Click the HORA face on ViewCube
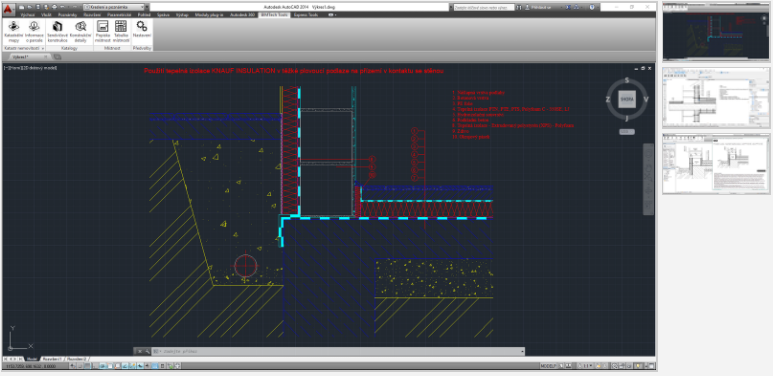The image size is (773, 376). click(x=627, y=99)
